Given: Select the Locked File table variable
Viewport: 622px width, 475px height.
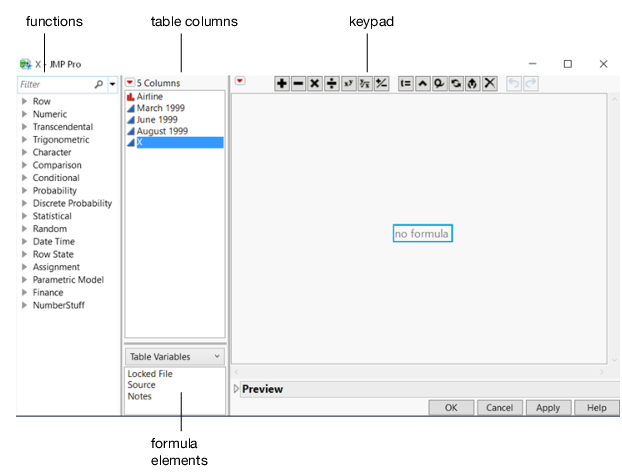Looking at the screenshot, I should coord(150,374).
